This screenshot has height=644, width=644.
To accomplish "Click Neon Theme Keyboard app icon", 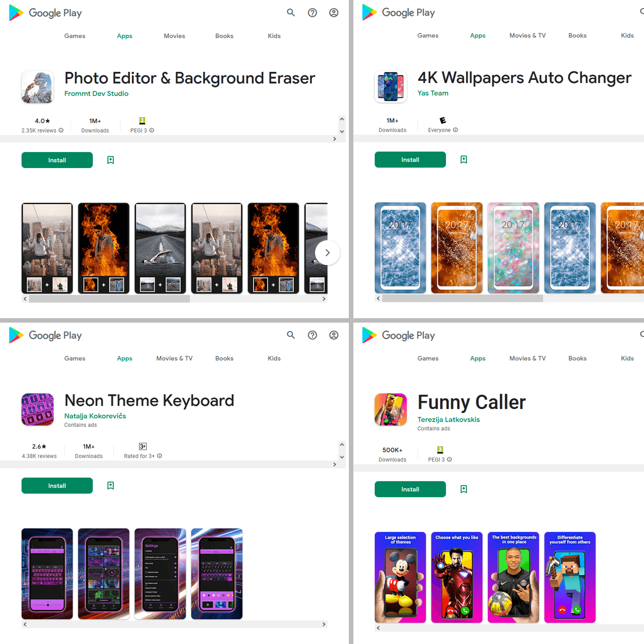I will click(38, 409).
